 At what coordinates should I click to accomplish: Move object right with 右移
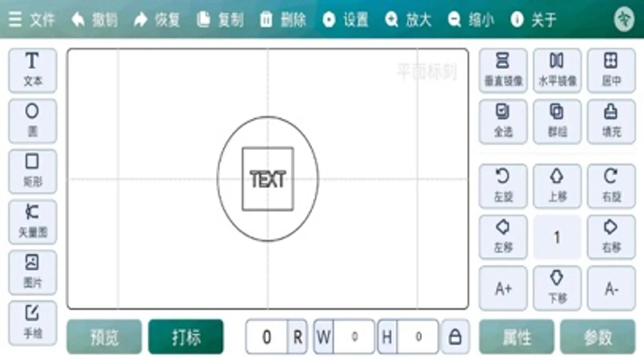tap(611, 237)
